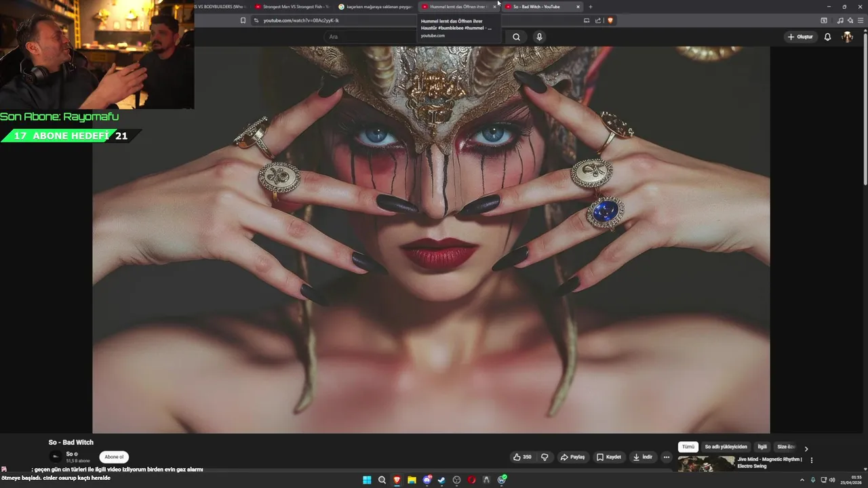868x488 pixels.
Task: Like the video with thumbs up
Action: coord(522,457)
